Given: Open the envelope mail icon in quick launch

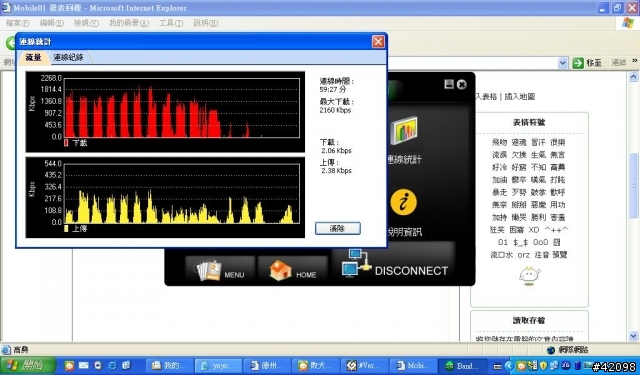Looking at the screenshot, I should pyautogui.click(x=84, y=365).
